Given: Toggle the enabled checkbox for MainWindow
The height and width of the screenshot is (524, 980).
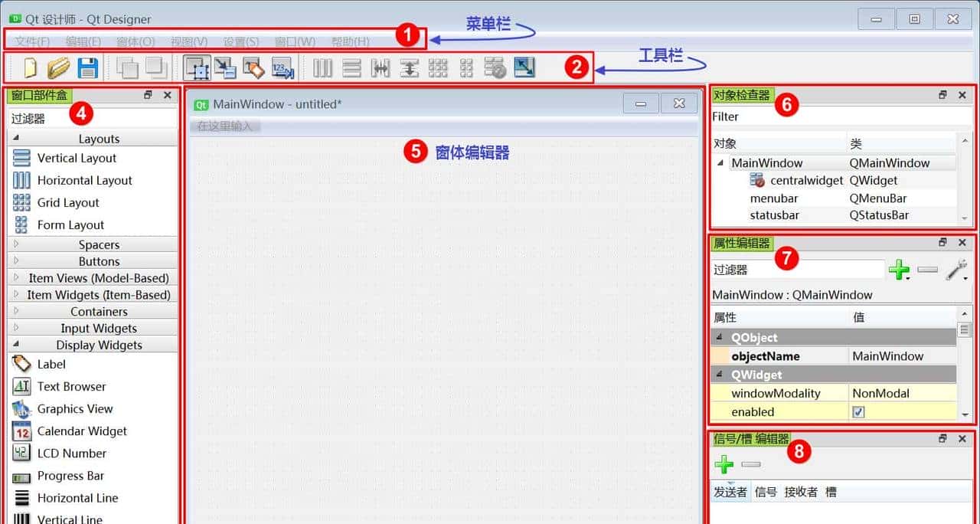Looking at the screenshot, I should [858, 411].
